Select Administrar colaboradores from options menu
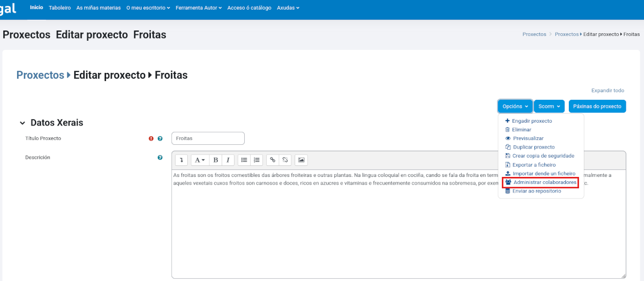The height and width of the screenshot is (281, 644). pyautogui.click(x=540, y=182)
